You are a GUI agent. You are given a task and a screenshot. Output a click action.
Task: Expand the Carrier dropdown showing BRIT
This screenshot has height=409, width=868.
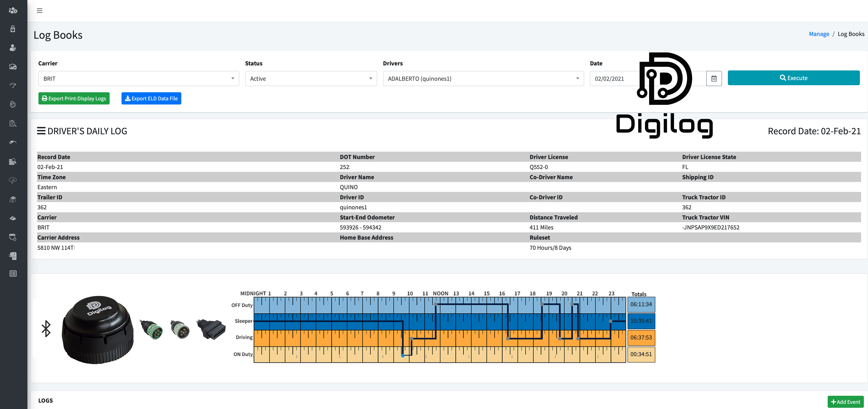[x=138, y=78]
